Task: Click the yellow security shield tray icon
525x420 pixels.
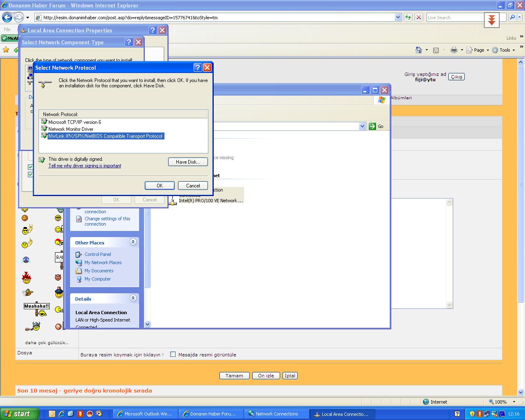Action: click(472, 414)
